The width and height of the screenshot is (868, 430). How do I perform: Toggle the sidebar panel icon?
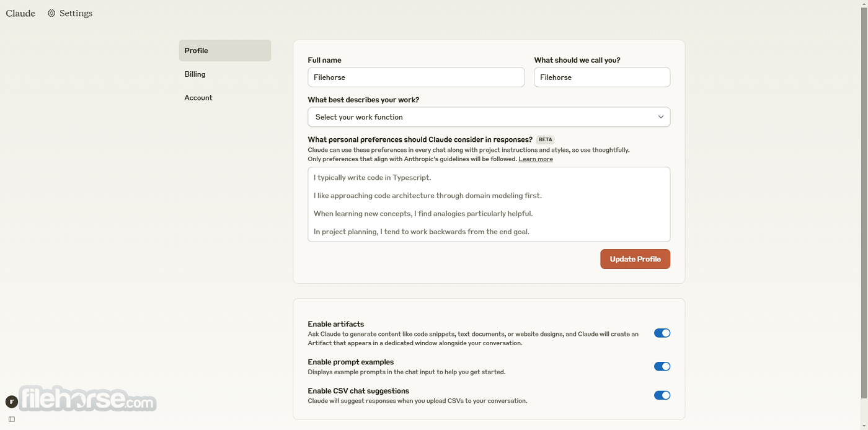click(11, 419)
